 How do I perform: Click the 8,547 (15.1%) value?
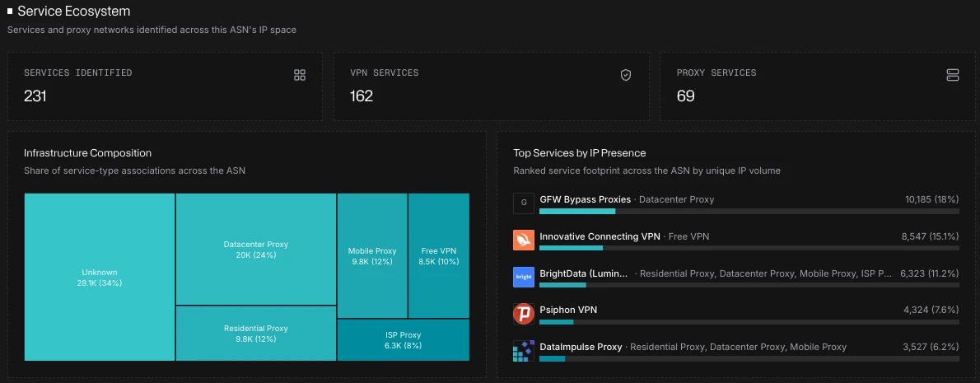coord(930,236)
